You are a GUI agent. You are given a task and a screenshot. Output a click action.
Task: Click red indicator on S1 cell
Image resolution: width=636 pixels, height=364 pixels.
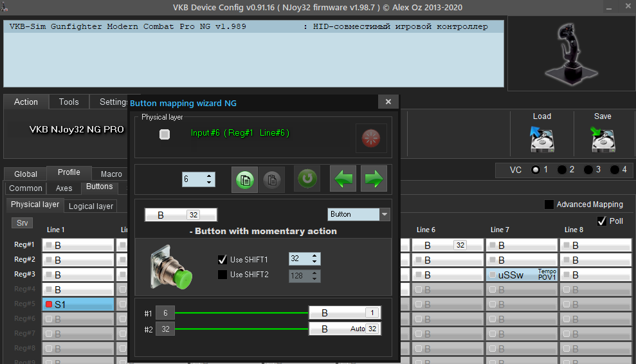49,304
